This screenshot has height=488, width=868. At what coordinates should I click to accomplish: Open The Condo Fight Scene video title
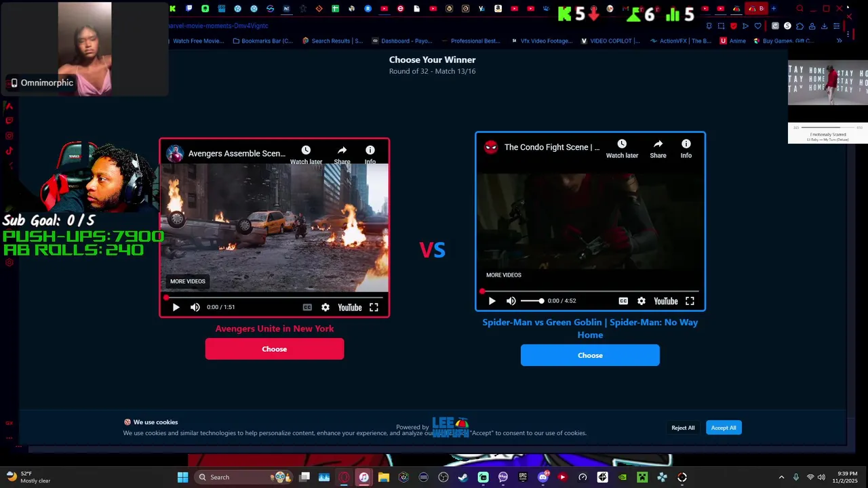pyautogui.click(x=552, y=147)
